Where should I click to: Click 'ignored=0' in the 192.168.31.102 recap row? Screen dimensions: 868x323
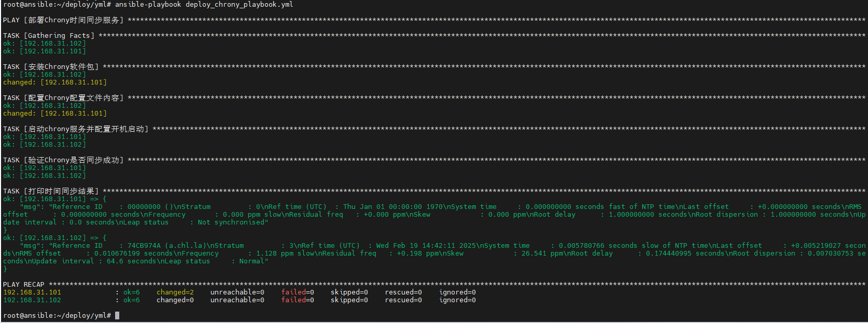coord(457,300)
